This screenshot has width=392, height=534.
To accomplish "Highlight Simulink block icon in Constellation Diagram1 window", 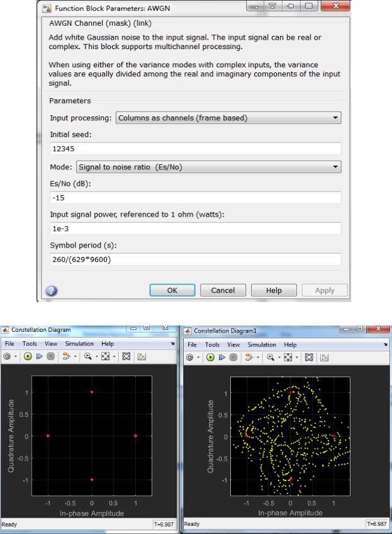I will tap(249, 357).
